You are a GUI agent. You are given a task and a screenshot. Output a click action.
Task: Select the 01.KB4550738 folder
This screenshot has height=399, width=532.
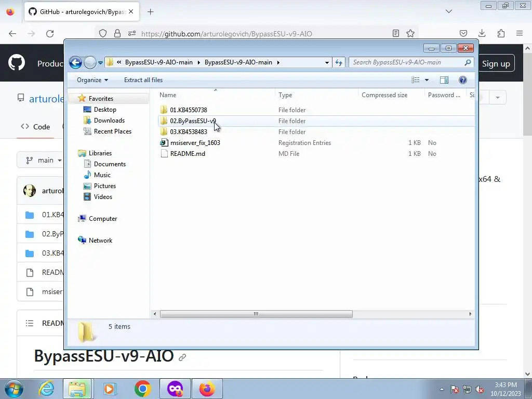(188, 110)
